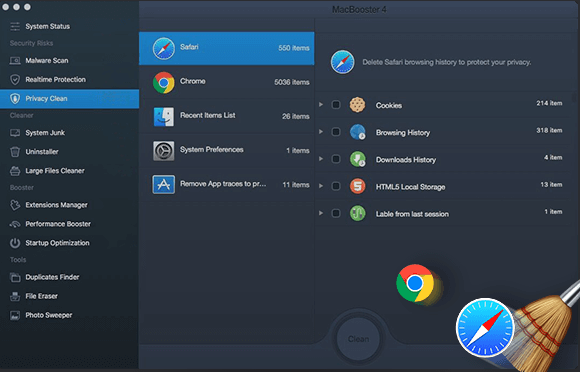Click the '318 item' Browsing History count

click(x=549, y=130)
